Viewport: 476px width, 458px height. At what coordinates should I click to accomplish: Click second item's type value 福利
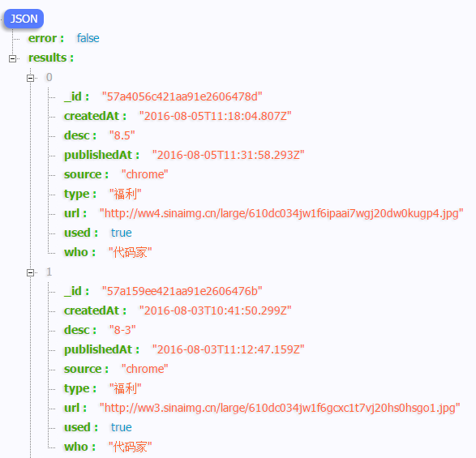tap(126, 388)
